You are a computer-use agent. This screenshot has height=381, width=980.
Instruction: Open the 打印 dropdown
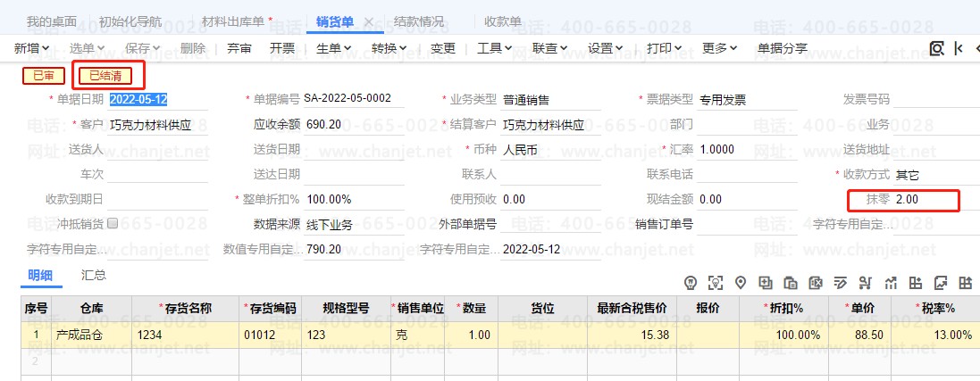[x=664, y=48]
